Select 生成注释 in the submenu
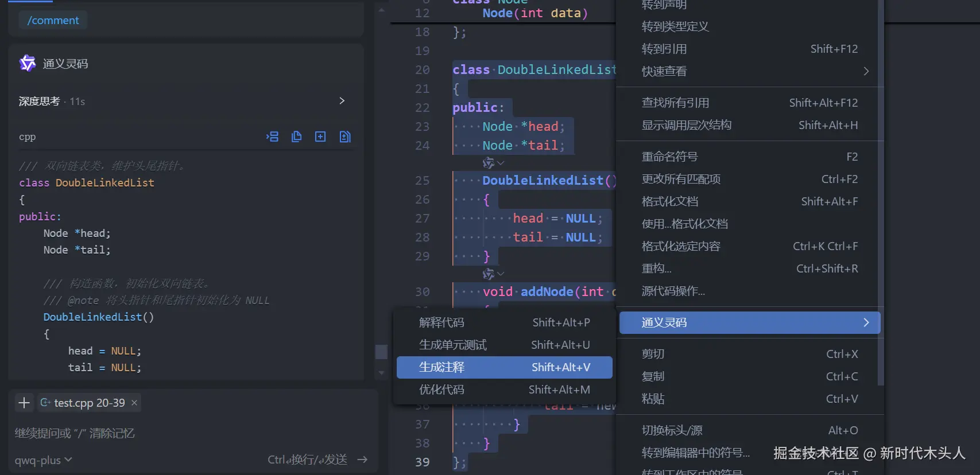This screenshot has height=475, width=980. [505, 367]
